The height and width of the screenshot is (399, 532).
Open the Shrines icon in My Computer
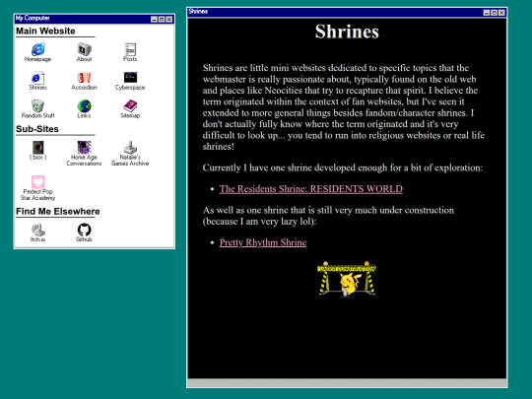37,81
